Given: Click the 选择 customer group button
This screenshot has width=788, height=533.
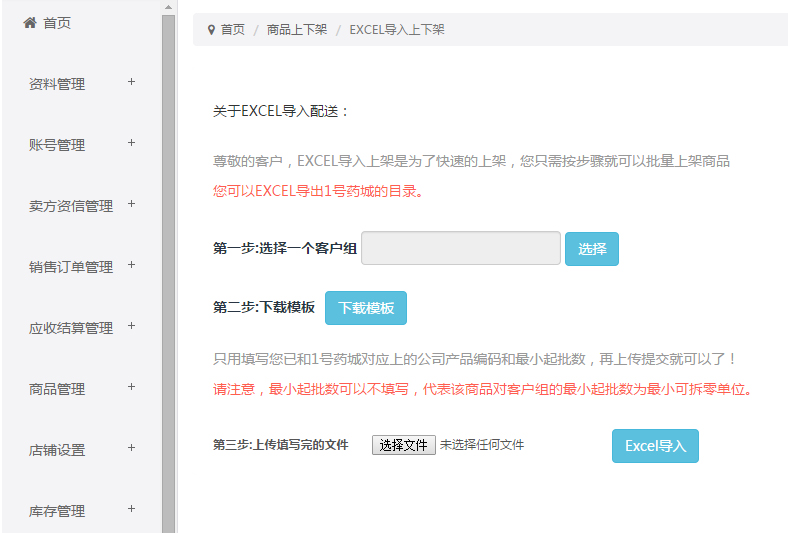Looking at the screenshot, I should click(x=591, y=249).
